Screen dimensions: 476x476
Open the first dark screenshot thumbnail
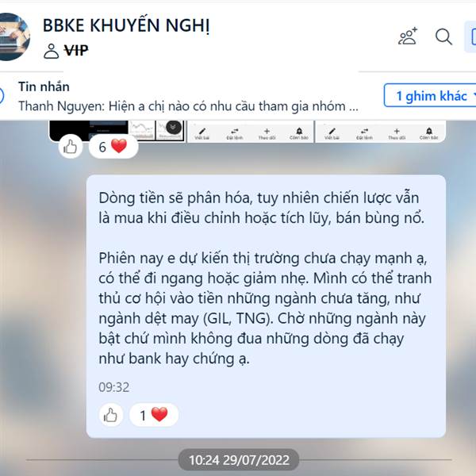89,130
